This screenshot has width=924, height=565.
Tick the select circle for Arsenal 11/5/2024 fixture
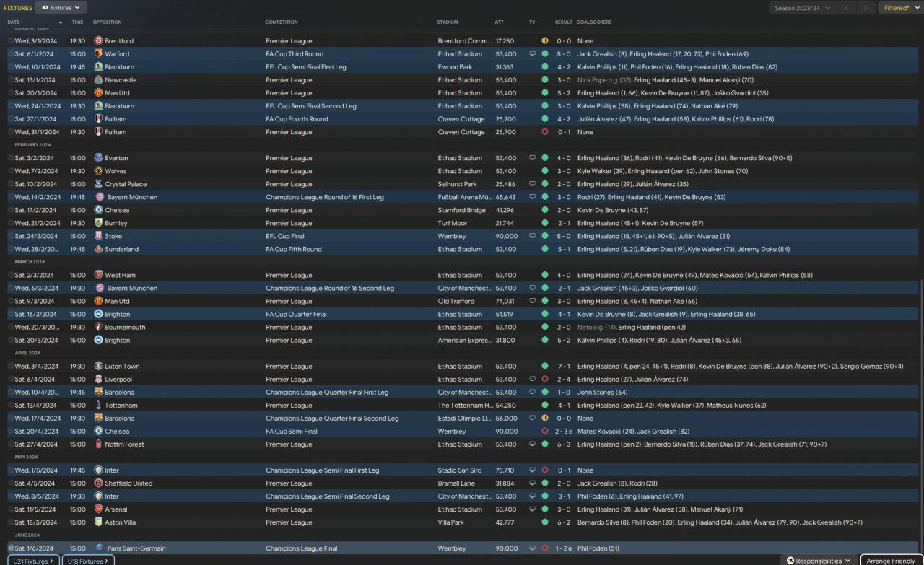(11, 509)
